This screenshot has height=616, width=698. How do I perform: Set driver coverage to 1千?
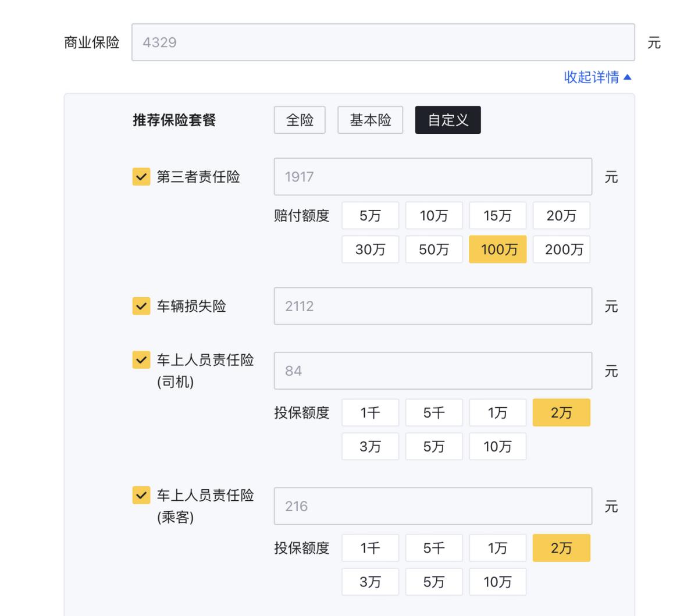[370, 412]
